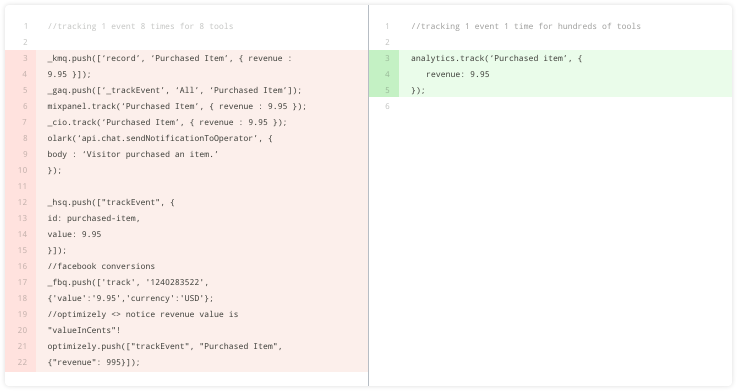Screen dimensions: 737x391
Task: Click the '_hsq.push(["trackEvent"' line
Action: (111, 202)
